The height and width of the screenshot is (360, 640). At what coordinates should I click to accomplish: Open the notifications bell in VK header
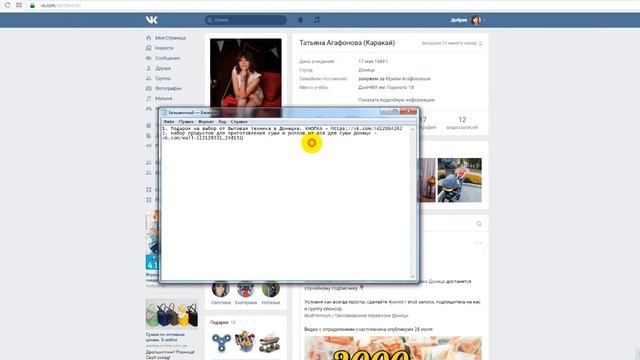300,20
